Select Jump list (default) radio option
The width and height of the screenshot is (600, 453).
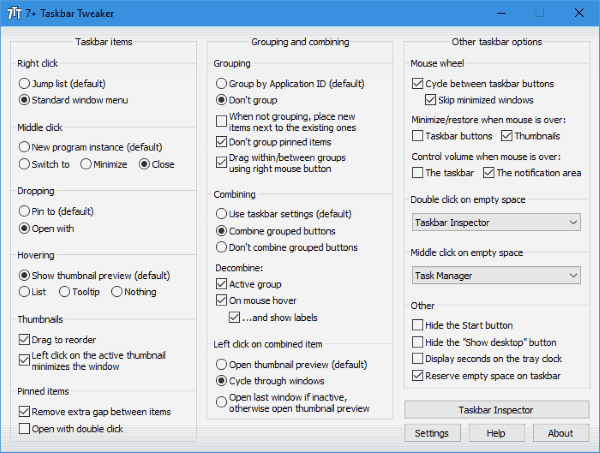[25, 83]
